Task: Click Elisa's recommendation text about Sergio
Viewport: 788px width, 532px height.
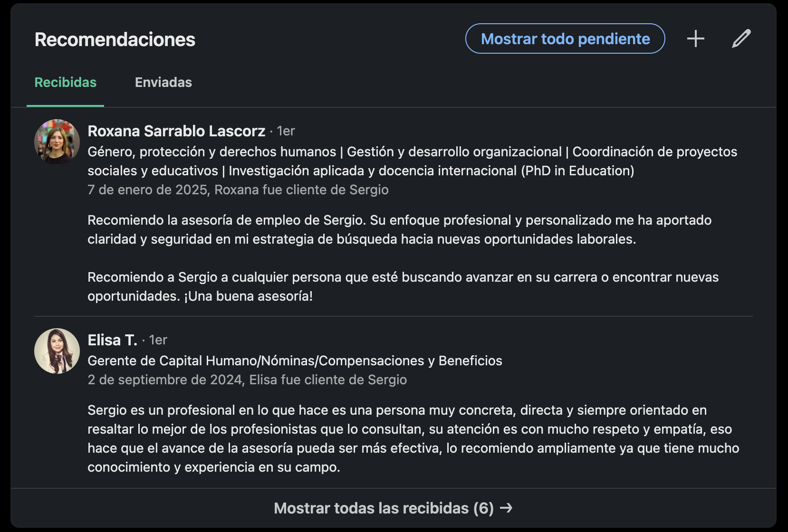Action: point(413,438)
